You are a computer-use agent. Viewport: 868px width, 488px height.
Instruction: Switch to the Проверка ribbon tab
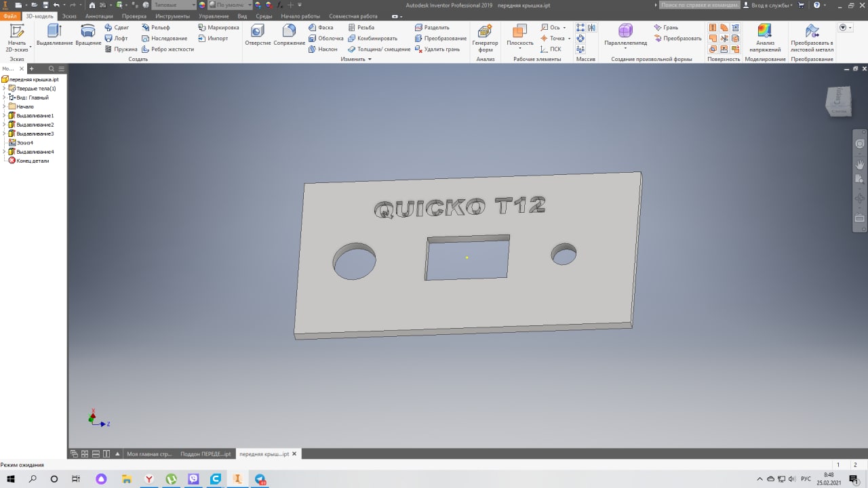point(134,16)
